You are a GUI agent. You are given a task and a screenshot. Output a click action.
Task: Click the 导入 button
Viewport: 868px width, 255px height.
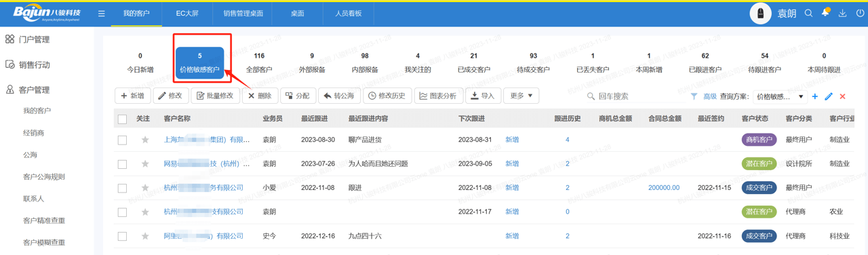(483, 96)
